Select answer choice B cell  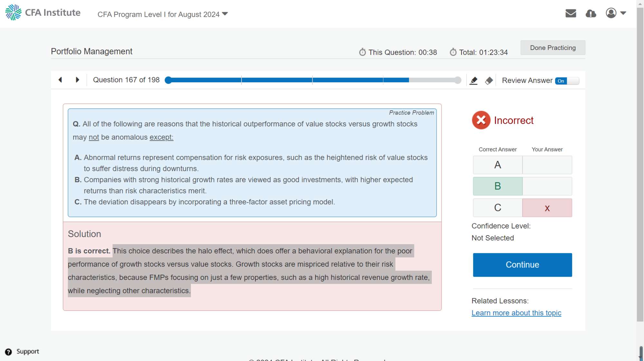pos(497,186)
